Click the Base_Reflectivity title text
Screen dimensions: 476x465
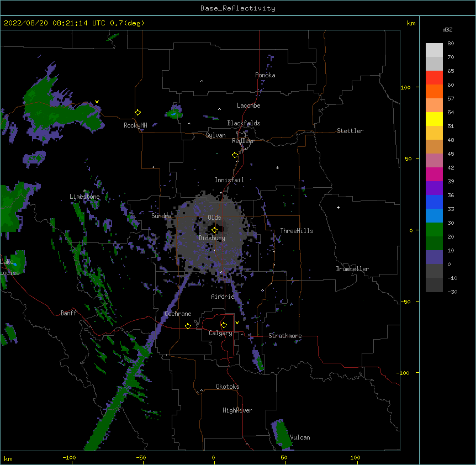coord(238,8)
